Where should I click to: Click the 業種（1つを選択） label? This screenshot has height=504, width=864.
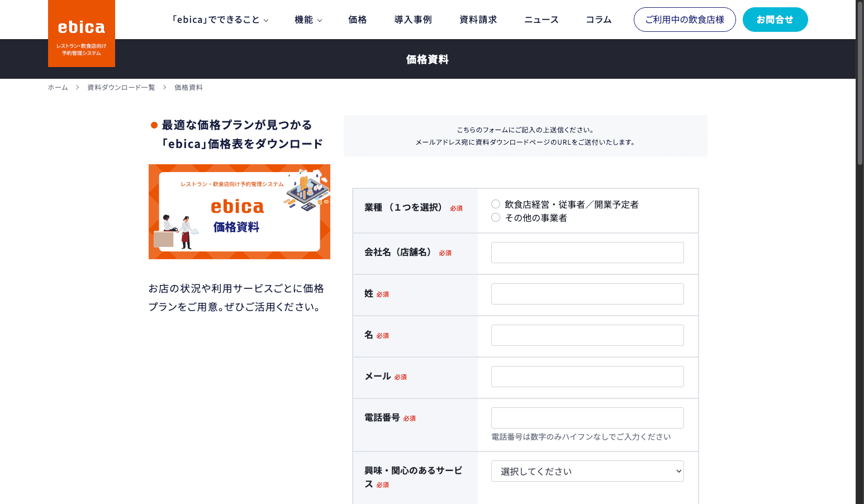pos(403,207)
